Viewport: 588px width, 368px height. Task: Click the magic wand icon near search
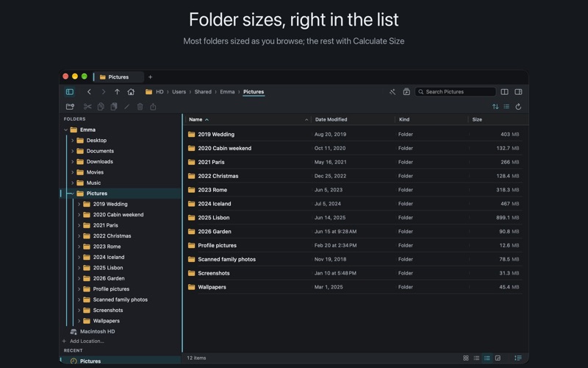392,91
